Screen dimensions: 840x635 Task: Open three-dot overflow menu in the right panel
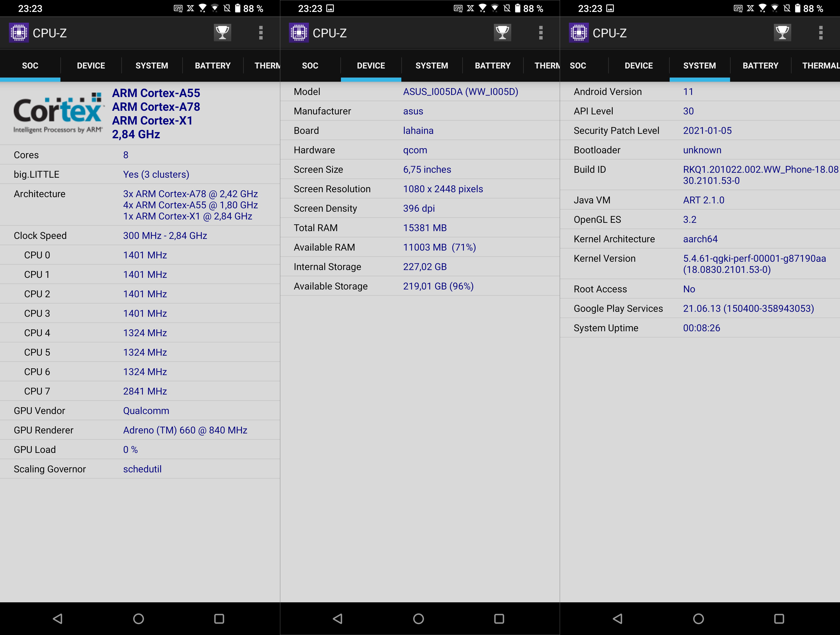click(x=820, y=33)
